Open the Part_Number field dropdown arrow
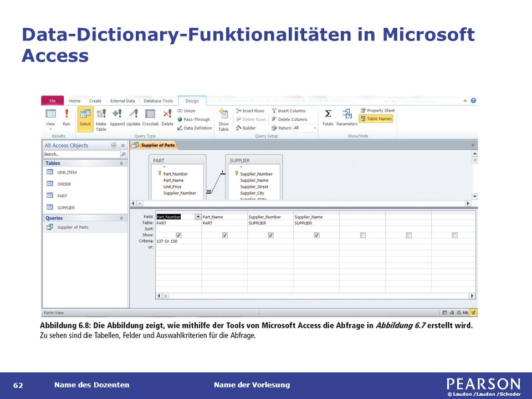 (198, 217)
